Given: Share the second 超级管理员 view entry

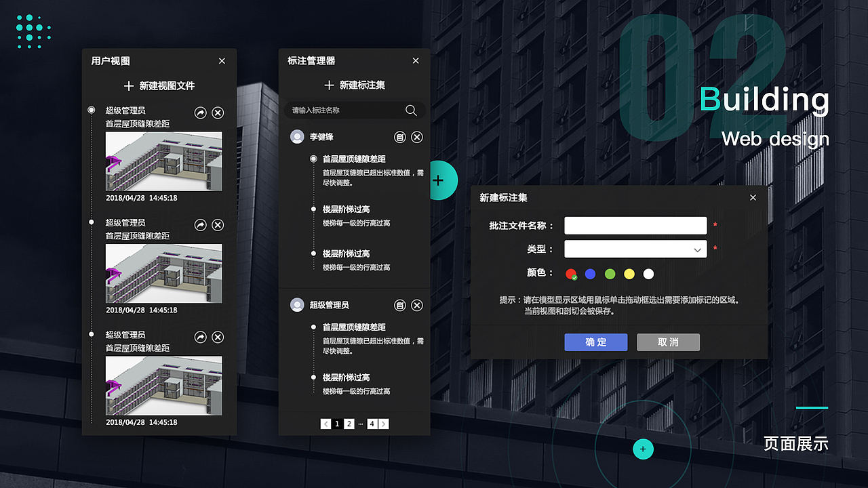Looking at the screenshot, I should click(200, 225).
